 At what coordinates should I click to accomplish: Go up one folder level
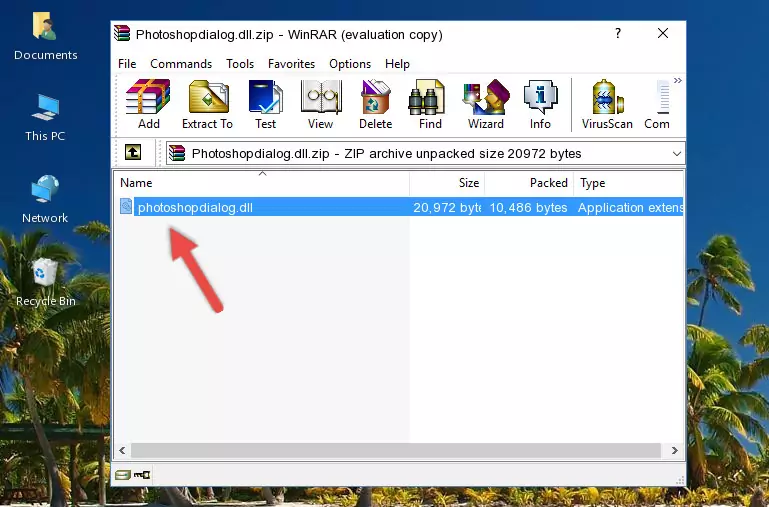coord(133,152)
